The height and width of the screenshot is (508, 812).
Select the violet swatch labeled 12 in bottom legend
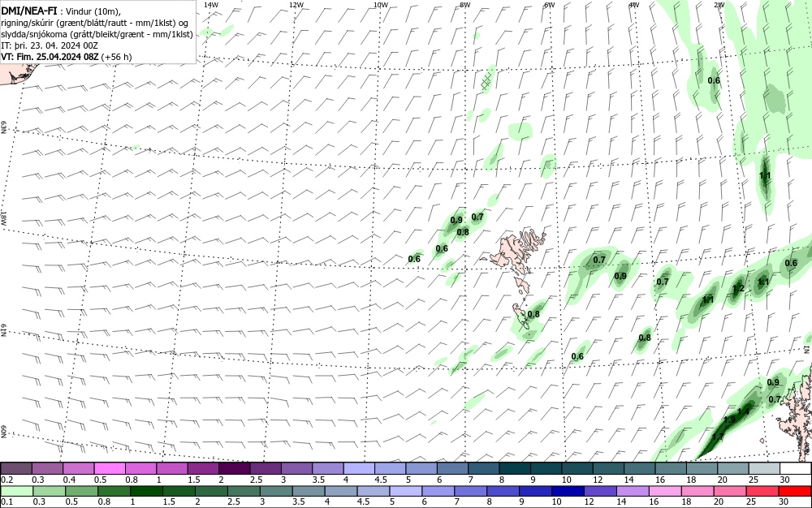600,491
